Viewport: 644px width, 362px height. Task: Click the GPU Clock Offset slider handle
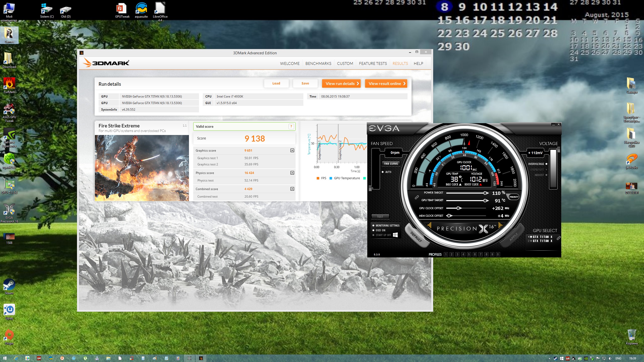coord(458,208)
